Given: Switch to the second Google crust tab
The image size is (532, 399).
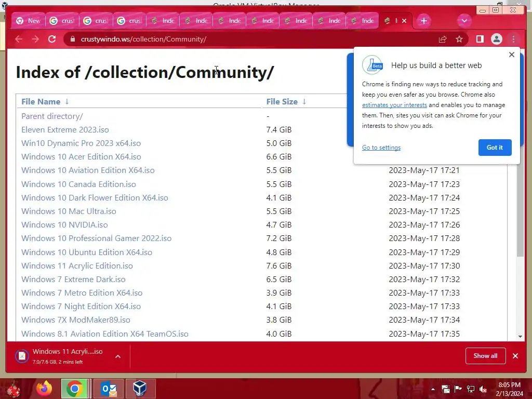Looking at the screenshot, I should tap(96, 21).
